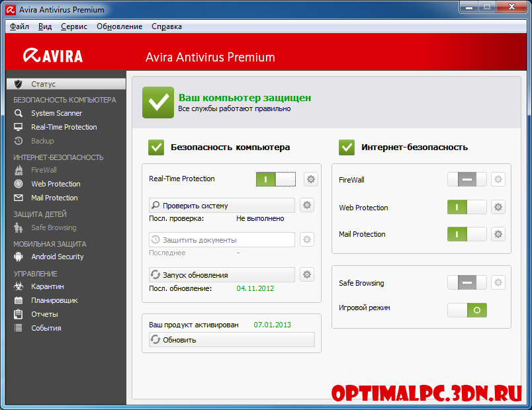Click the FireWall flame icon in sidebar
The image size is (532, 410).
19,170
